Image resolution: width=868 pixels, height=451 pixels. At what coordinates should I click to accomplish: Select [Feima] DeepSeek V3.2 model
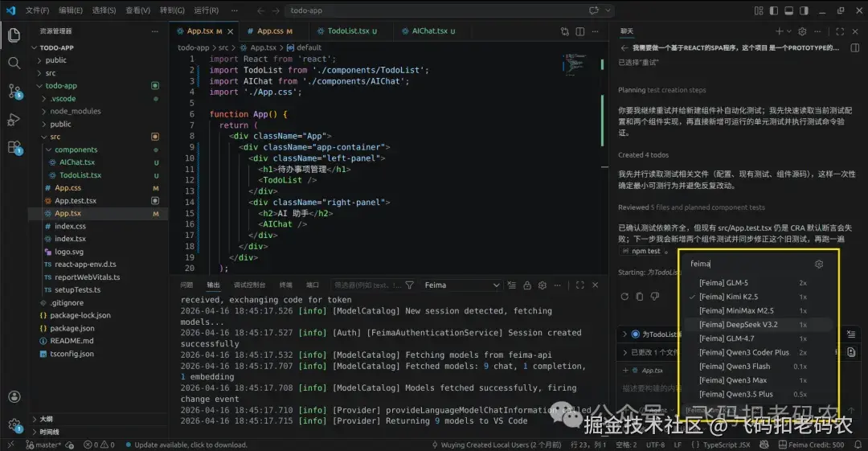pos(758,325)
